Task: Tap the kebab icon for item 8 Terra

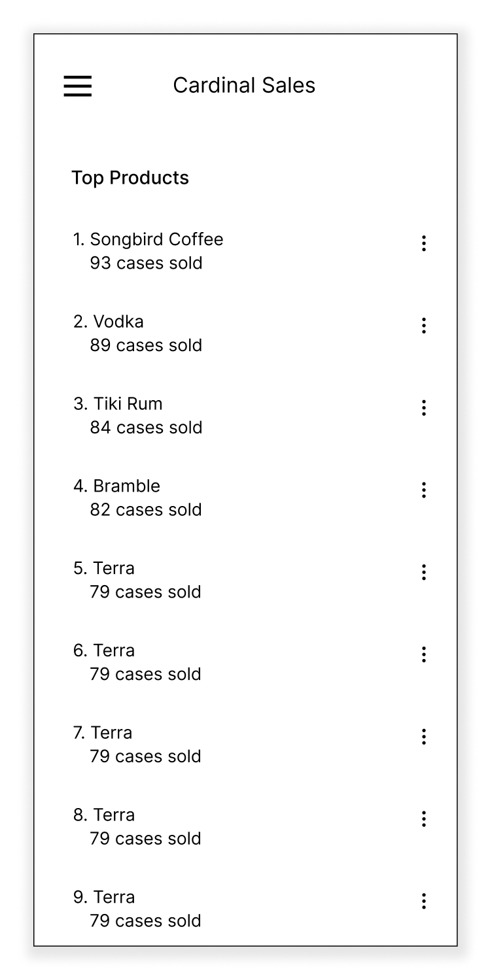Action: click(x=424, y=819)
